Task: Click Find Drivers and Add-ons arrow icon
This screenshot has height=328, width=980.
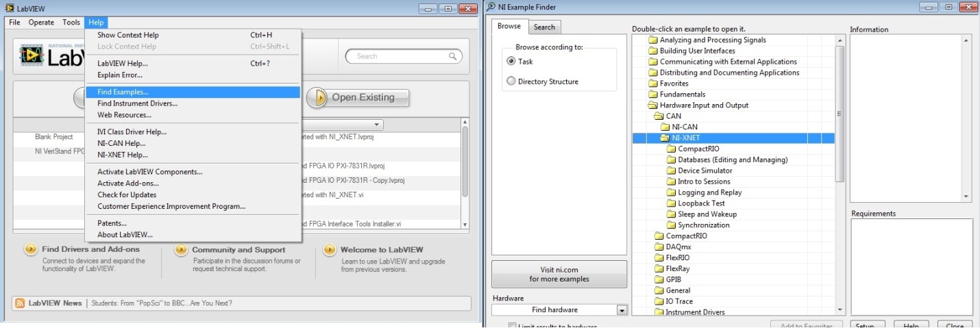Action: [x=31, y=250]
